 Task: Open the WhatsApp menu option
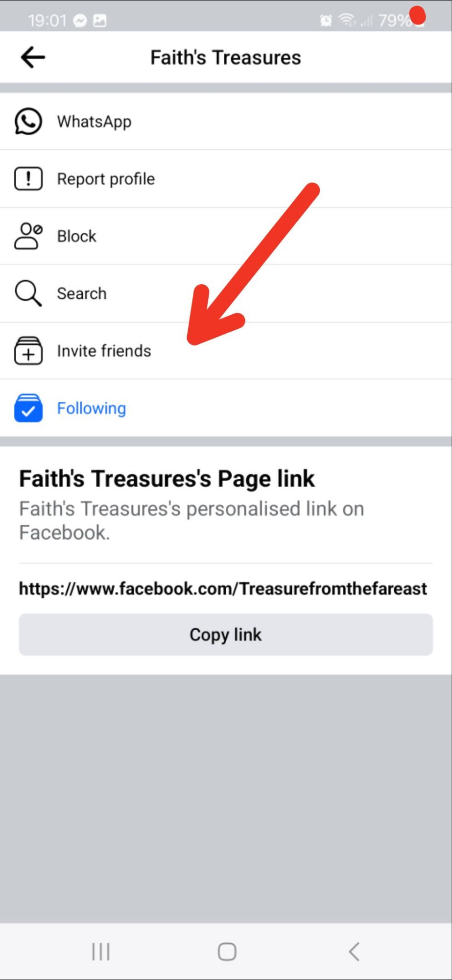[226, 121]
